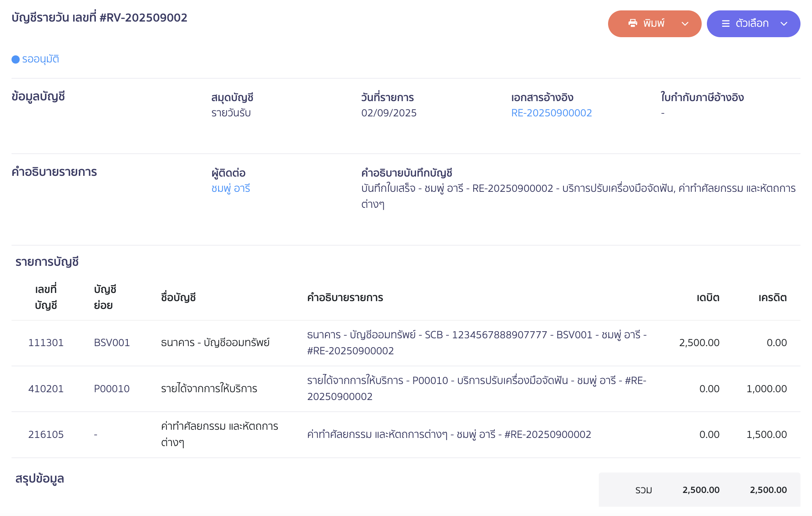812x516 pixels.
Task: Click the พิมพ์ button label
Action: (654, 23)
